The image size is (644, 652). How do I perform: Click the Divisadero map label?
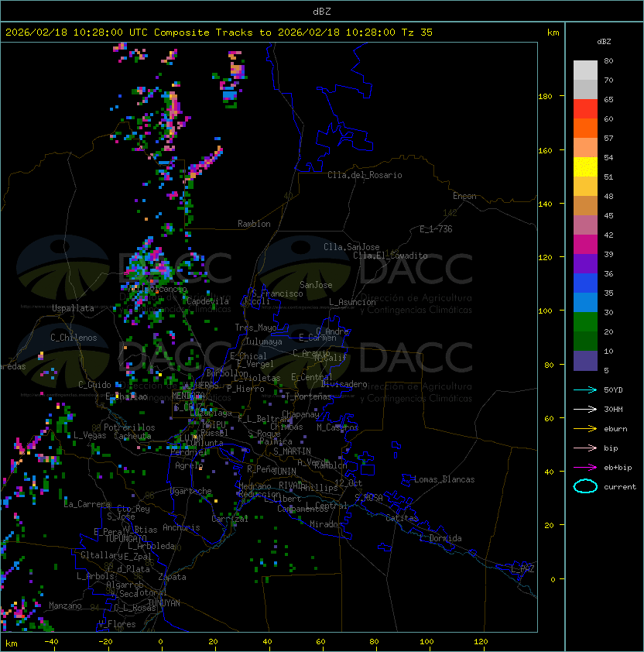[x=344, y=384]
